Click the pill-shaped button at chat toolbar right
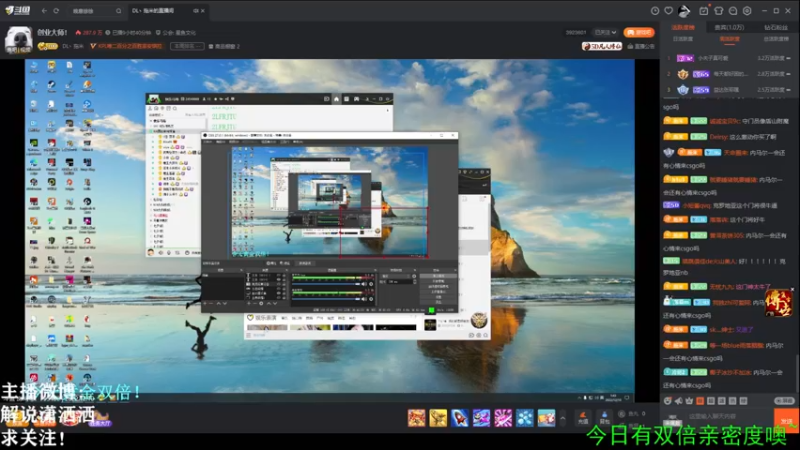Image resolution: width=800 pixels, height=450 pixels. pyautogui.click(x=785, y=401)
